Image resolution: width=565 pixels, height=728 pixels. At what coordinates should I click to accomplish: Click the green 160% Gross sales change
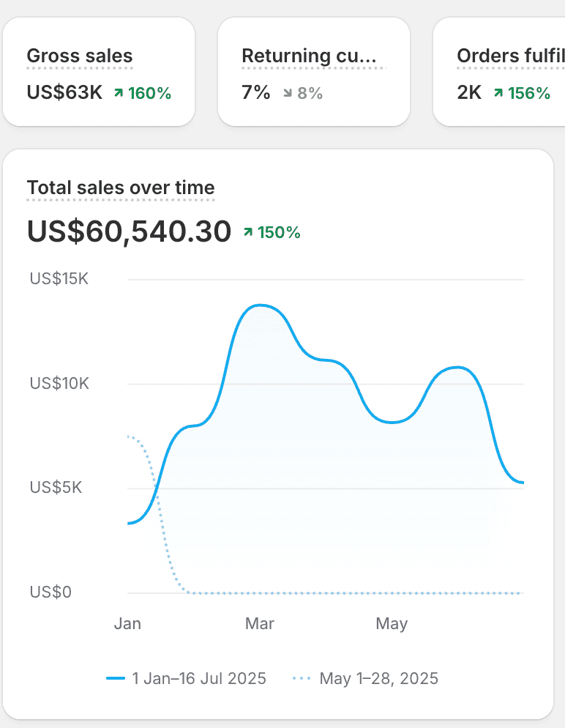[x=149, y=93]
